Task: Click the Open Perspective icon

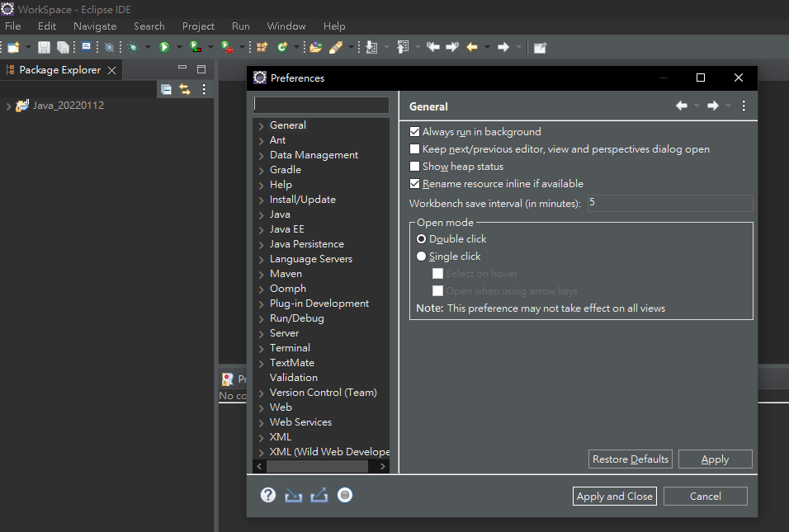Action: [540, 48]
